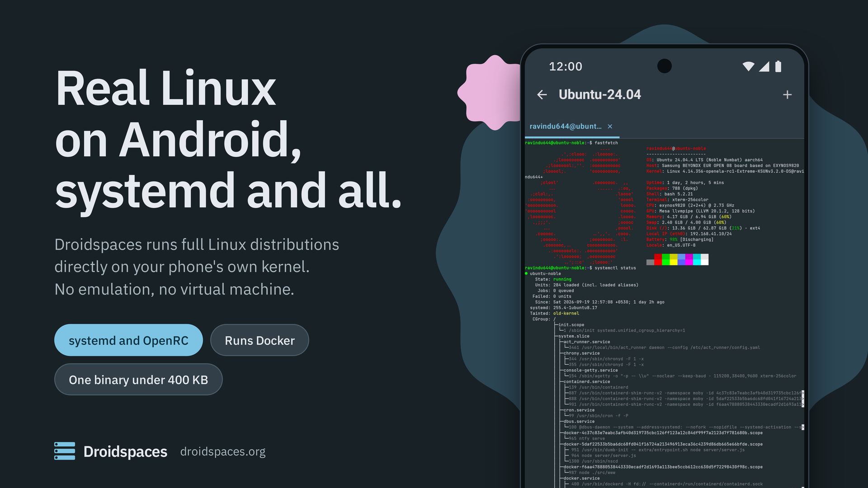
Task: Click the docker.service tree entry
Action: (582, 479)
